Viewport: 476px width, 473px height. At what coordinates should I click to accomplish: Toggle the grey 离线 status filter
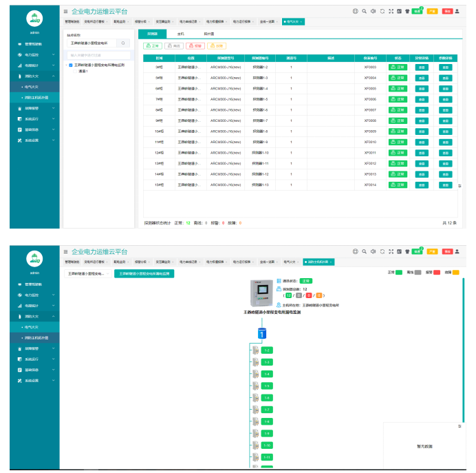point(174,46)
